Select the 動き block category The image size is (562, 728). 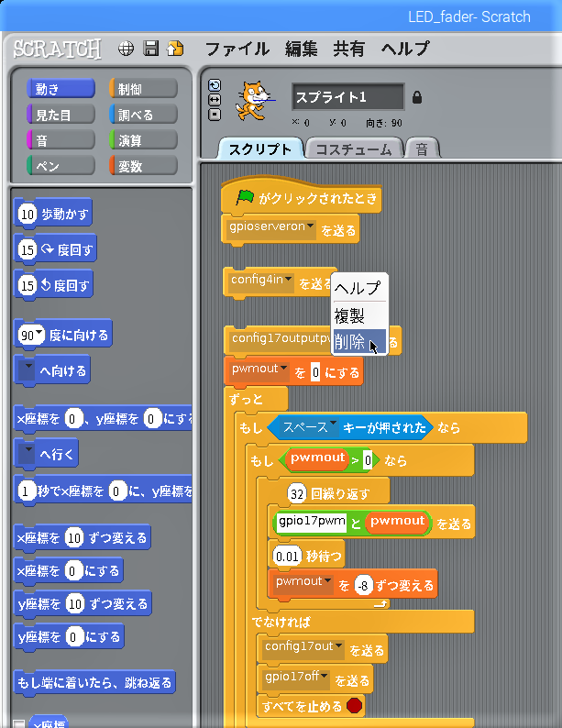click(61, 89)
